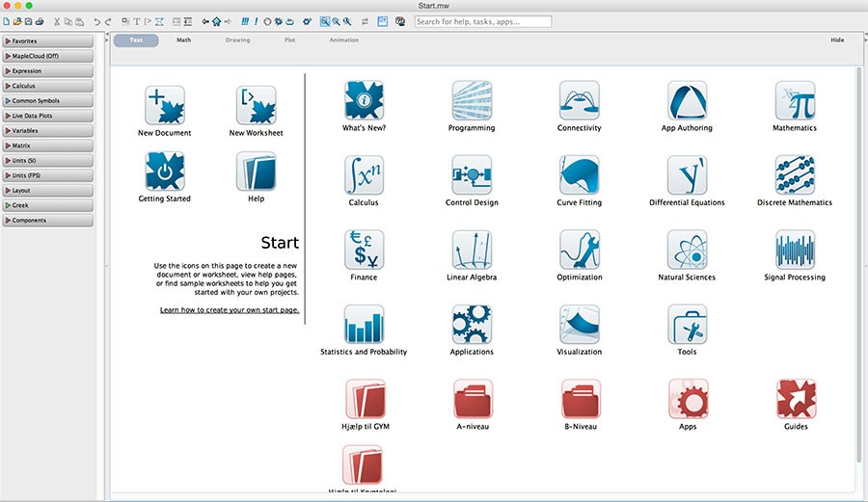Open the Statistics and Probability icon
The height and width of the screenshot is (502, 868).
(x=364, y=324)
